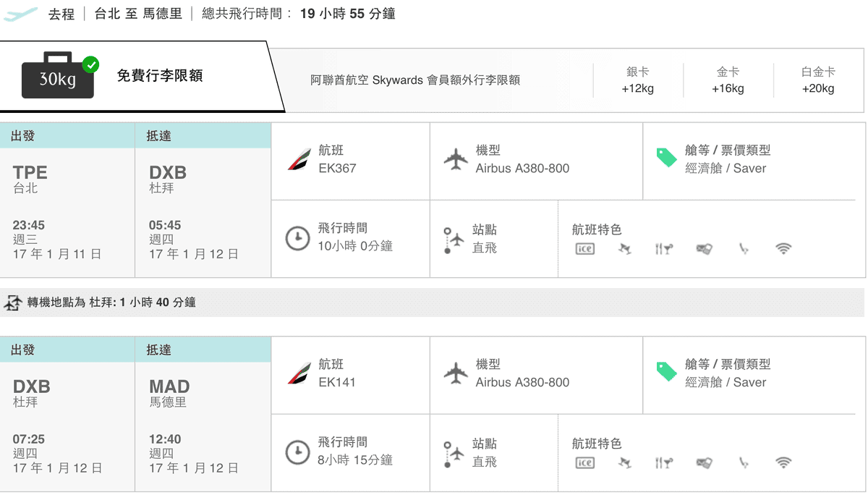
Task: Click the ice entertainment icon for flight EK367
Action: pyautogui.click(x=584, y=249)
